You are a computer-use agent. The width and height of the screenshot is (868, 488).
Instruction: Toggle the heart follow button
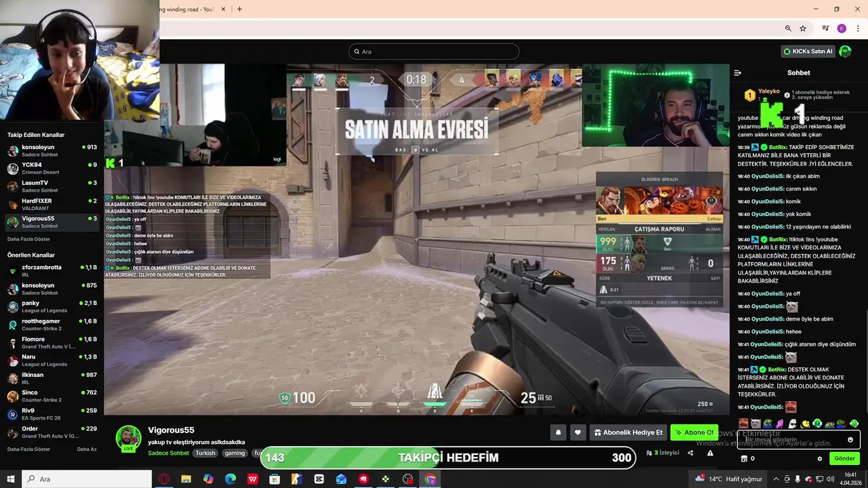[x=578, y=432]
